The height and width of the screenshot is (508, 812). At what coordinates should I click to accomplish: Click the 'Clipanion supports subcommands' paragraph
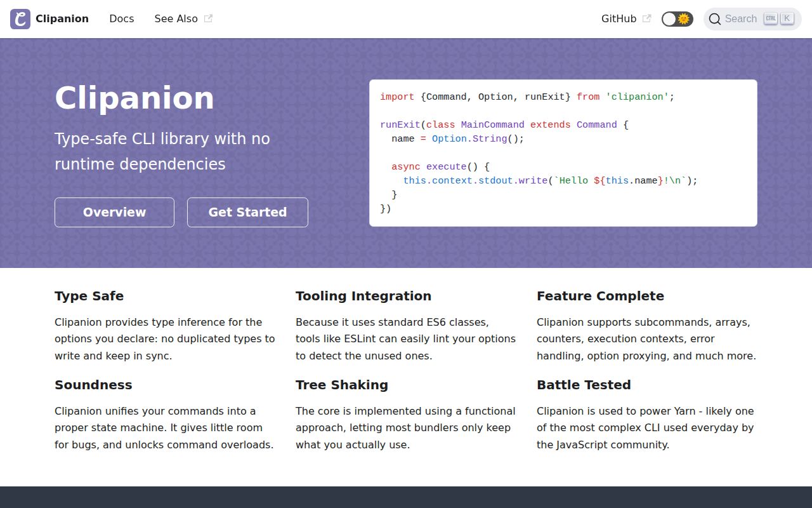click(x=646, y=339)
